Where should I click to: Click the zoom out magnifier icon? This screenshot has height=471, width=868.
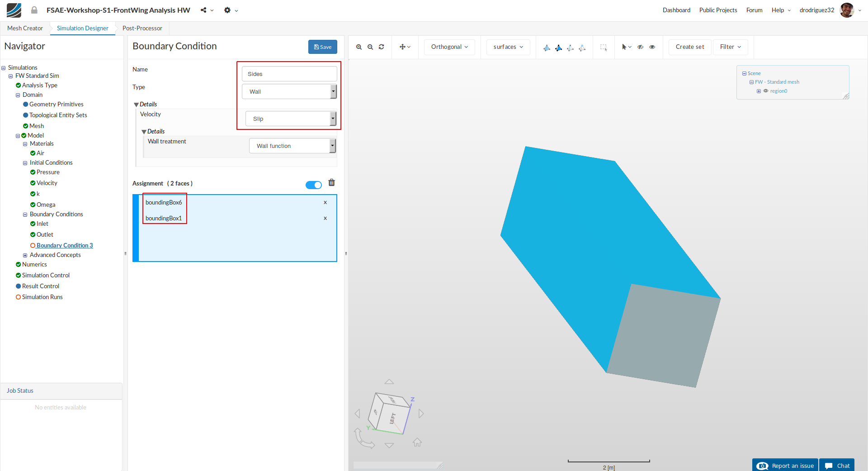[370, 47]
